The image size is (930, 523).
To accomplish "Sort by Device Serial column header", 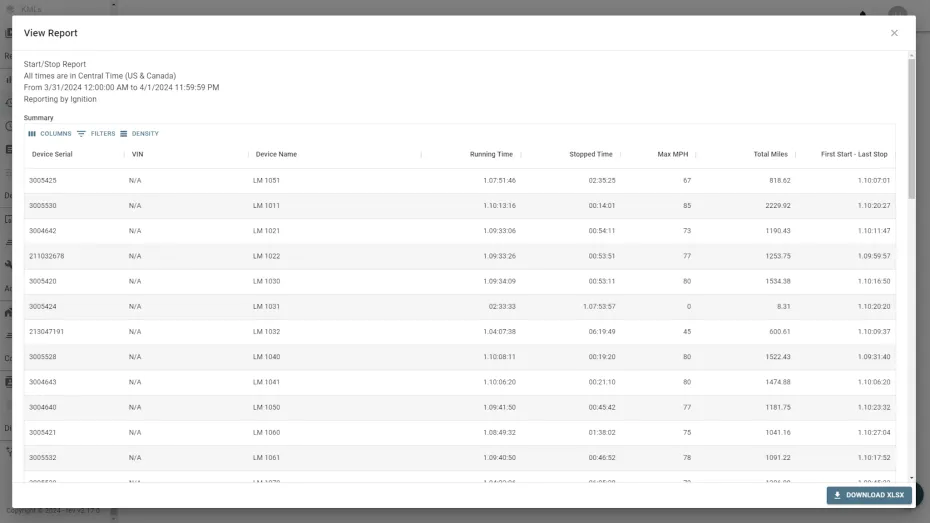I will tap(52, 154).
